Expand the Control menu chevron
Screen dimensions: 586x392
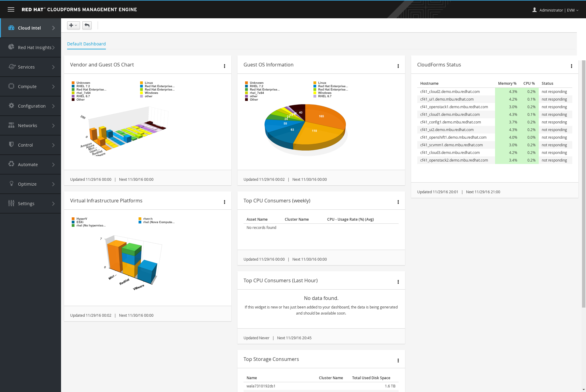click(53, 145)
